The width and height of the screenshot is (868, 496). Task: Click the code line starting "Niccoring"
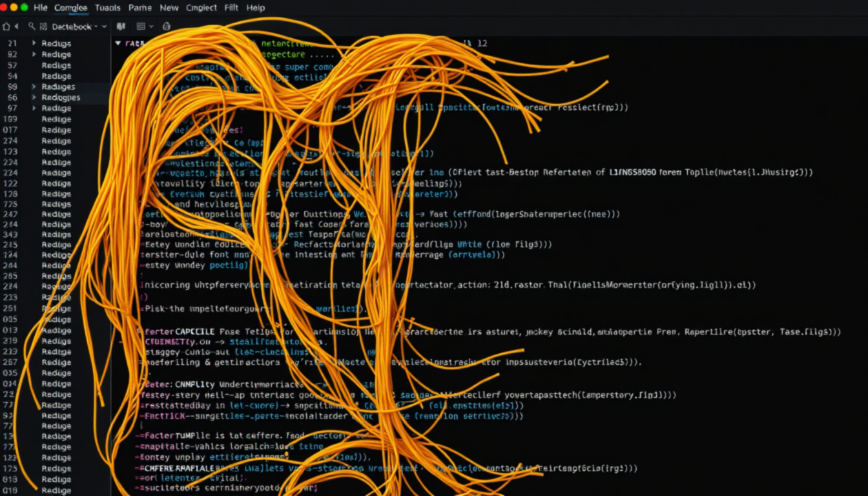(x=448, y=285)
